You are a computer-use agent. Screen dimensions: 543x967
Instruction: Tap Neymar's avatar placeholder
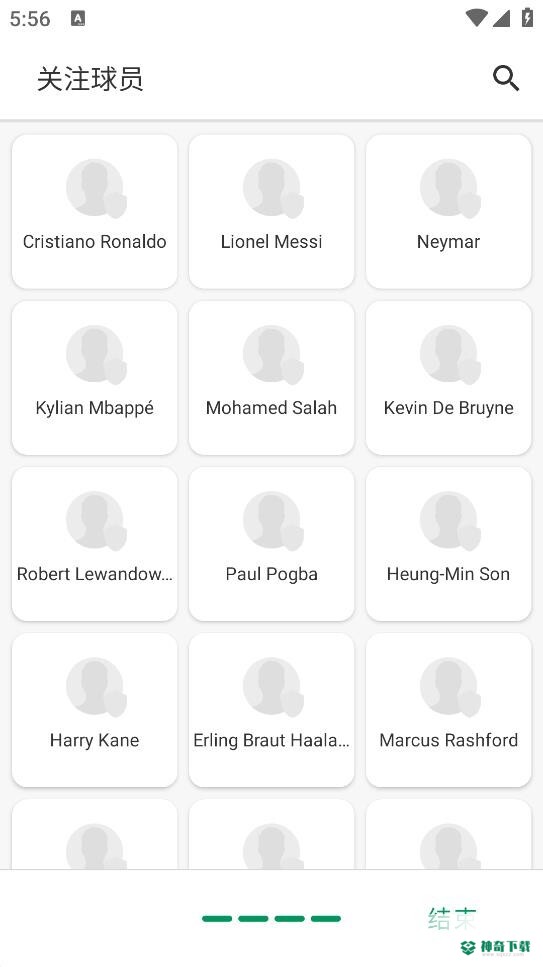450,189
